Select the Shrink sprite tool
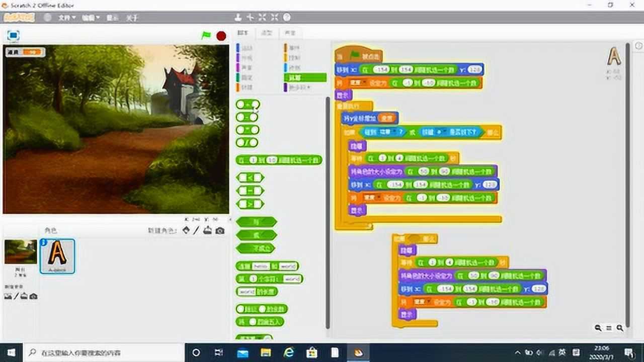 point(275,17)
